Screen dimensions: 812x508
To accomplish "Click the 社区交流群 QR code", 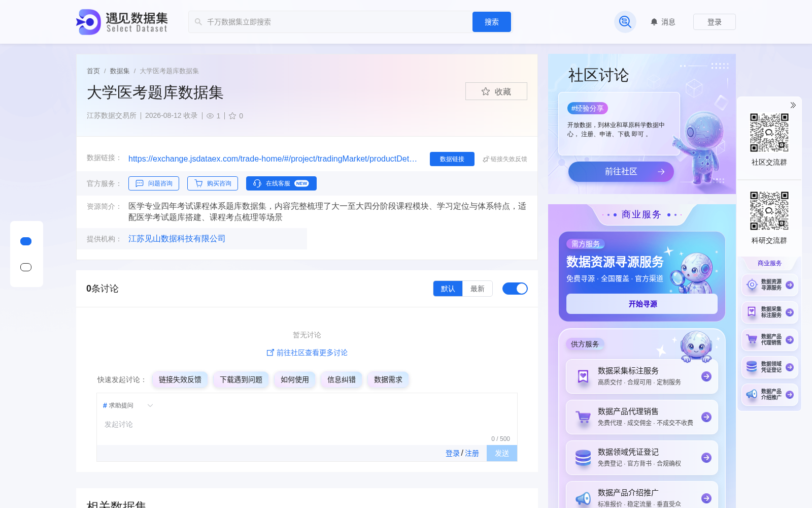I will click(769, 133).
